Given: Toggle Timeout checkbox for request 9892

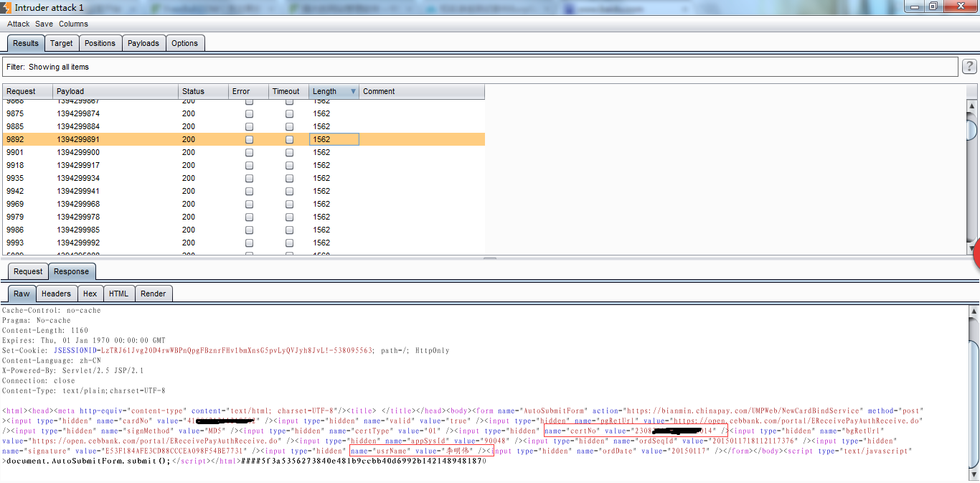Looking at the screenshot, I should point(289,139).
